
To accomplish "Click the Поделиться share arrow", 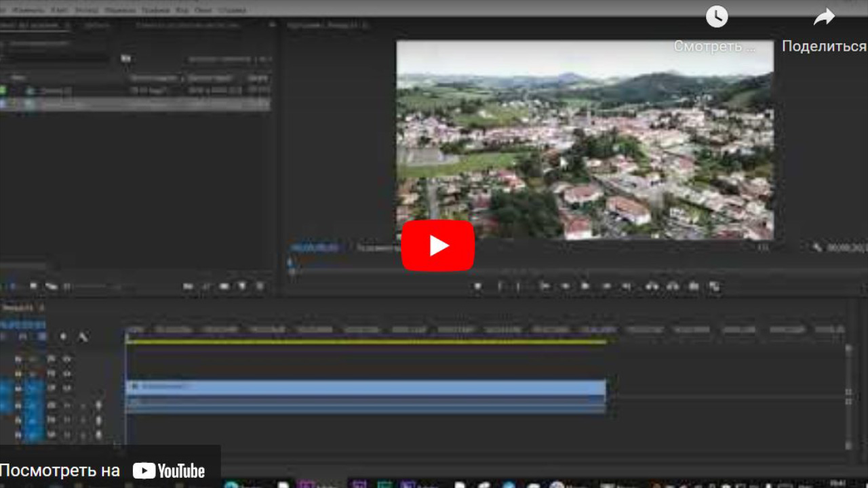I will tap(824, 17).
